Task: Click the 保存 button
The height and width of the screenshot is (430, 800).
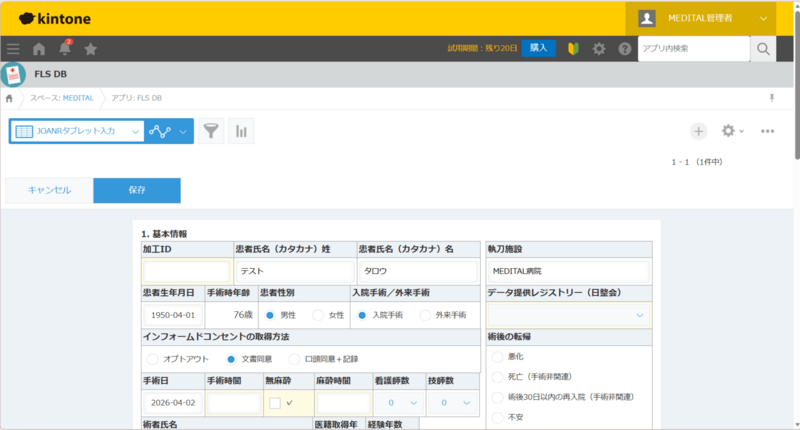Action: tap(137, 190)
